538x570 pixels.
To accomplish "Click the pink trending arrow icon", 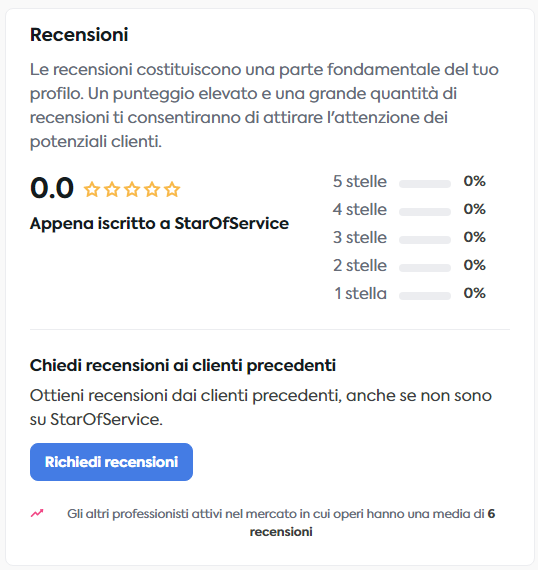I will 37,513.
